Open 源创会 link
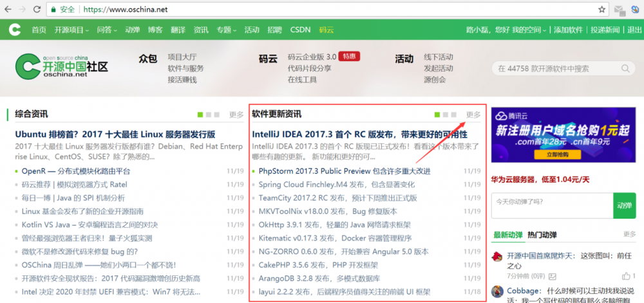The image size is (644, 303). tap(435, 80)
